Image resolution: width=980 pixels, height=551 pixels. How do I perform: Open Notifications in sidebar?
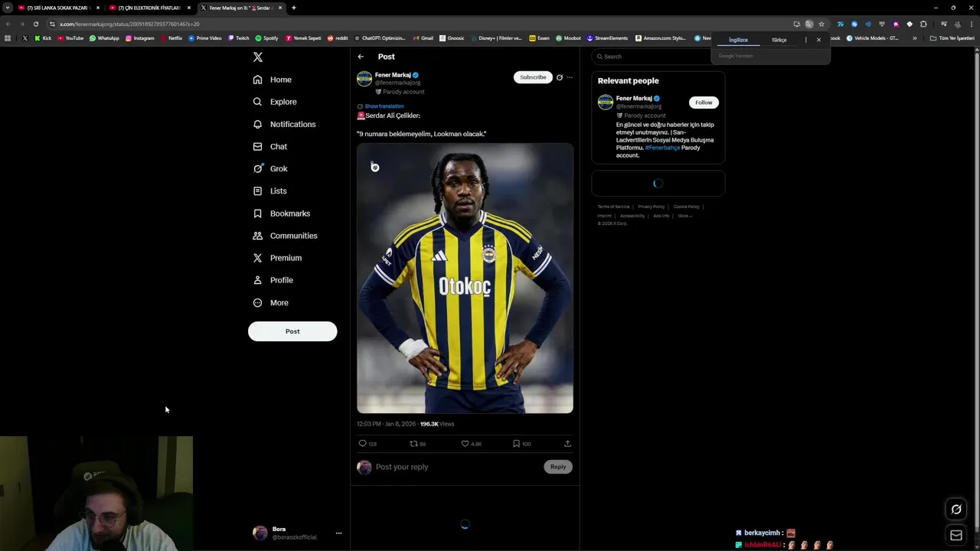click(x=284, y=124)
